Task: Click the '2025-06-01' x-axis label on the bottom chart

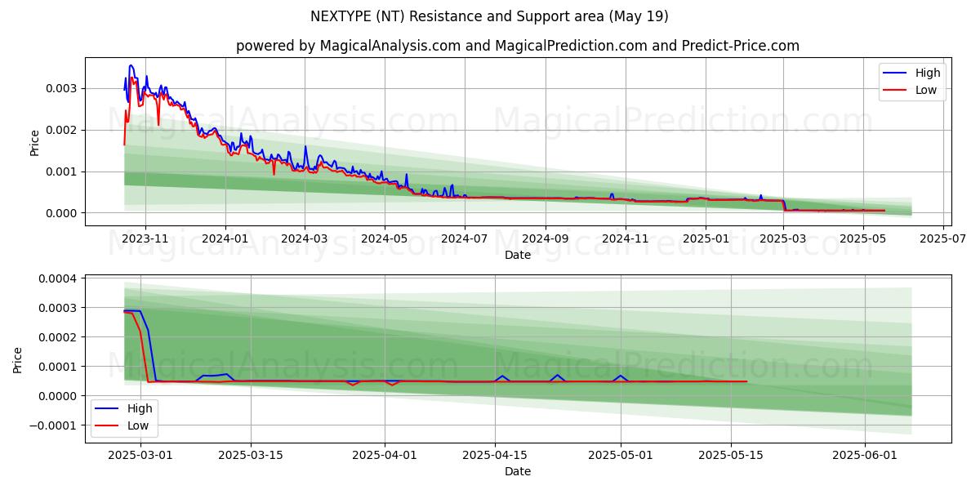Action: point(865,456)
